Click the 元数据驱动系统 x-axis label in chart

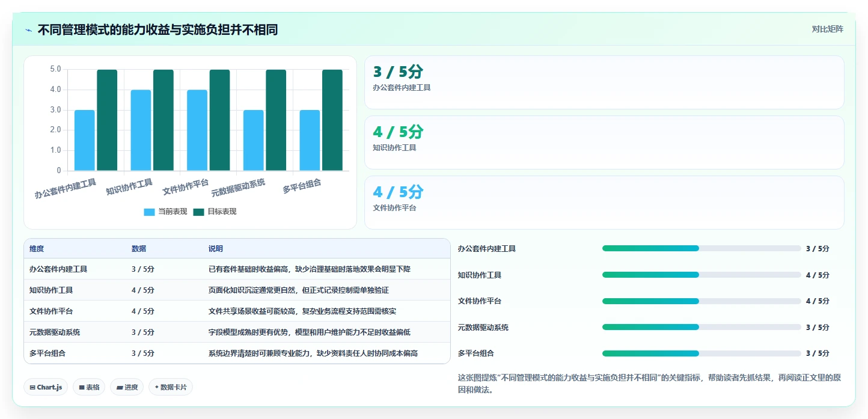[x=239, y=188]
